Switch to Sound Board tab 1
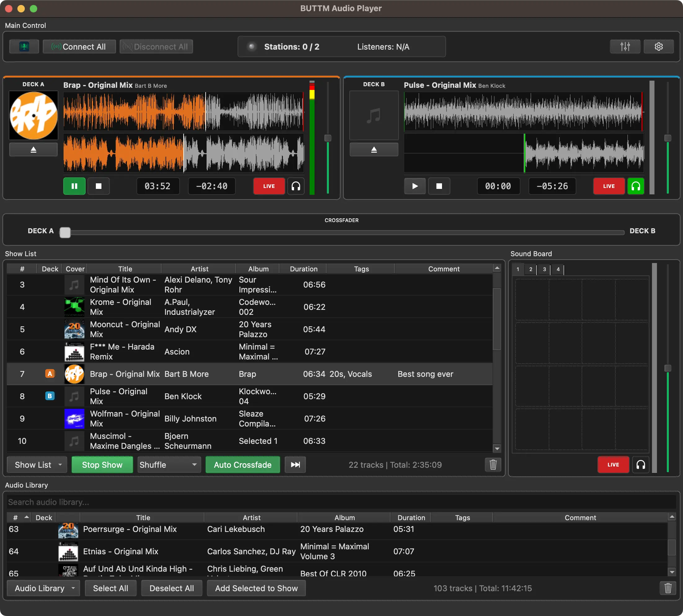The image size is (683, 616). pyautogui.click(x=517, y=269)
